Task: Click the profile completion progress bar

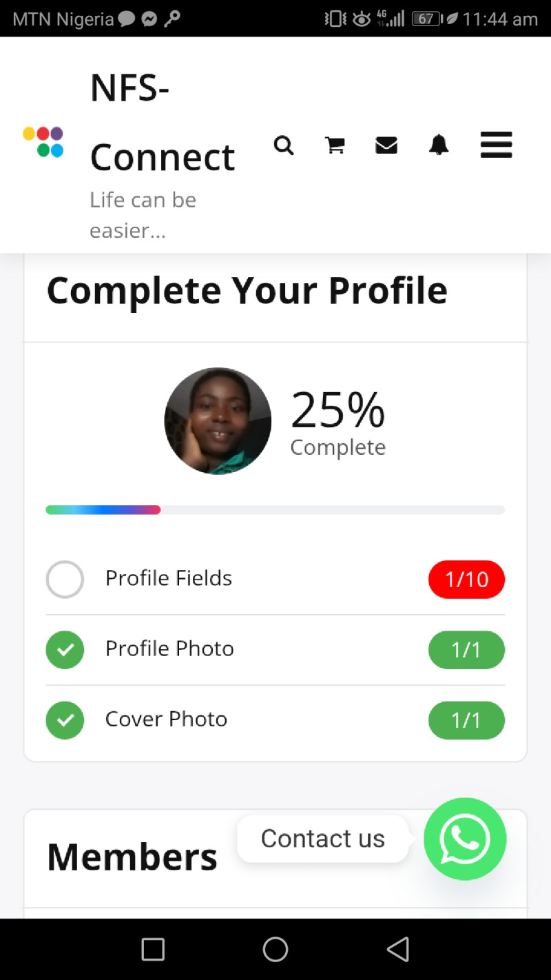Action: 275,510
